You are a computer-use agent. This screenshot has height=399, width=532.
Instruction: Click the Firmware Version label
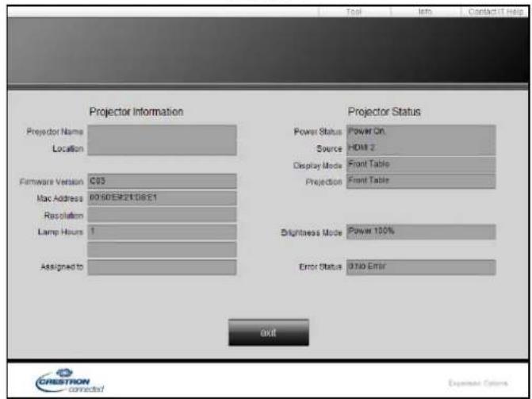click(52, 182)
